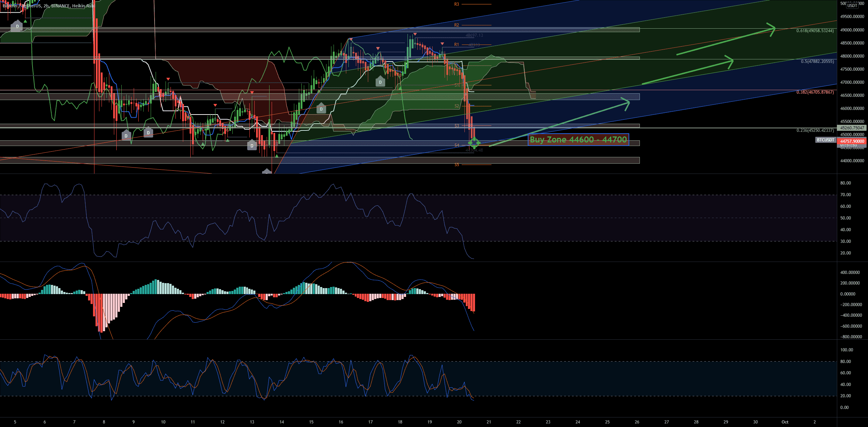Select the D marker under the Sept 13 candles
Image resolution: width=868 pixels, height=427 pixels.
pos(252,145)
